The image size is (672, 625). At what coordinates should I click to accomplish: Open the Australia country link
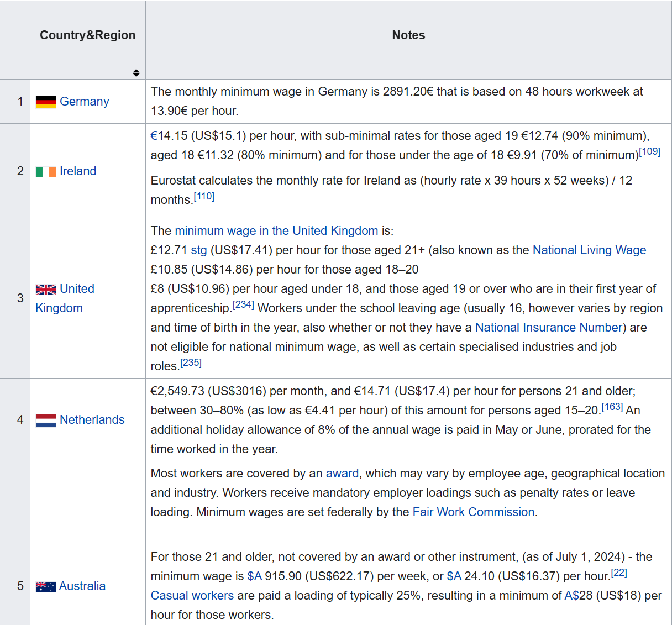coord(82,586)
